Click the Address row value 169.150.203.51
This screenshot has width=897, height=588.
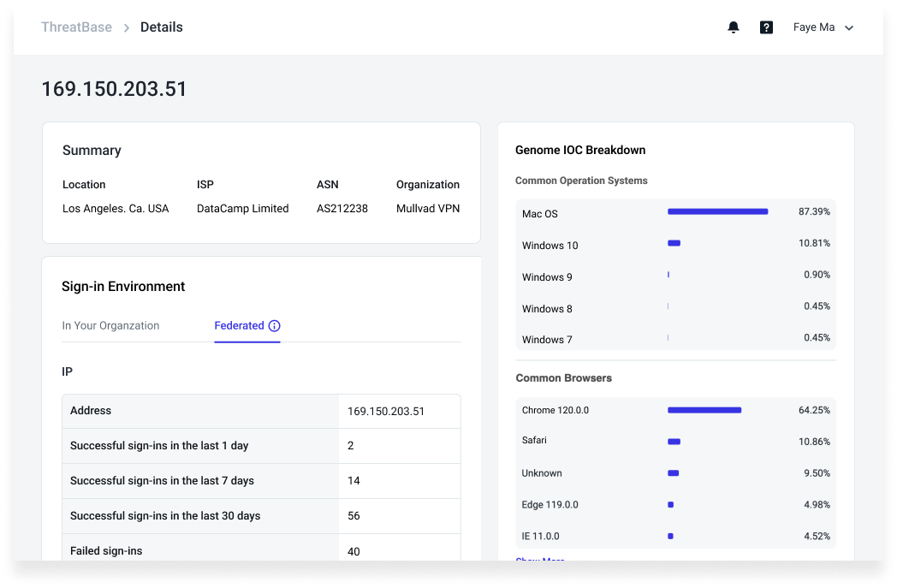[385, 411]
